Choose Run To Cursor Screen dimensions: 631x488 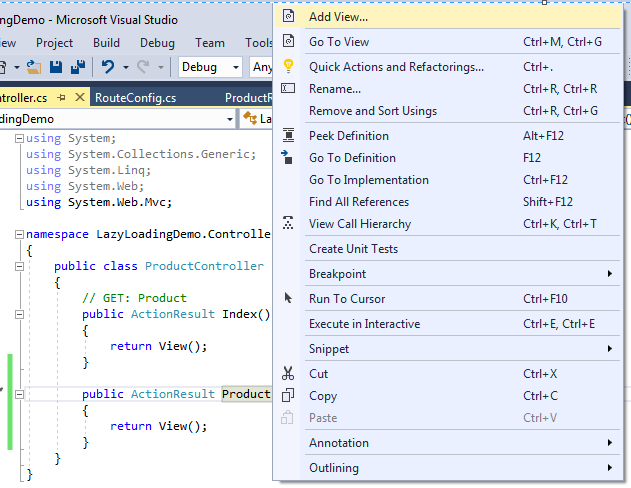point(447,299)
